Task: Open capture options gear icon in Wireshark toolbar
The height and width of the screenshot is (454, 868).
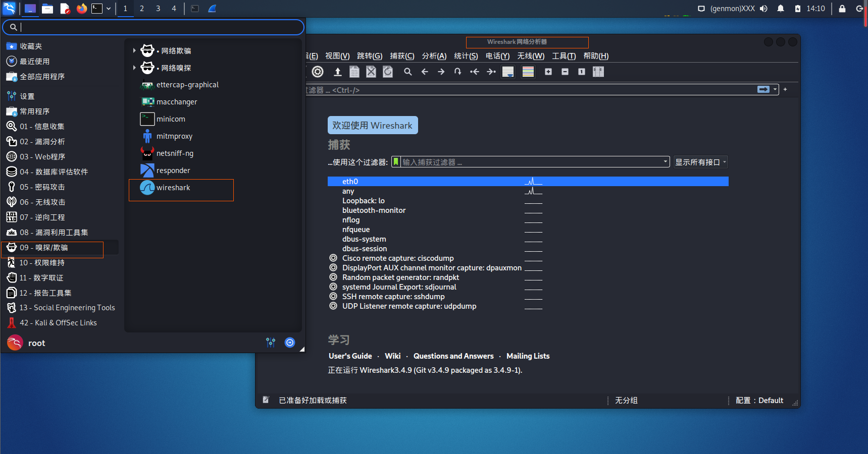Action: pyautogui.click(x=318, y=72)
